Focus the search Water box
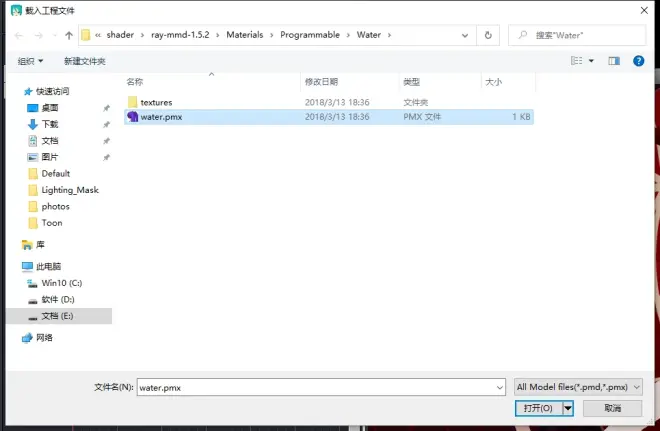The image size is (660, 431). pos(577,35)
